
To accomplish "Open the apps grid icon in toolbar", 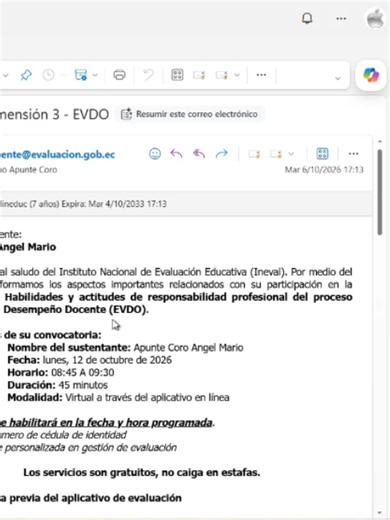I will click(x=177, y=75).
